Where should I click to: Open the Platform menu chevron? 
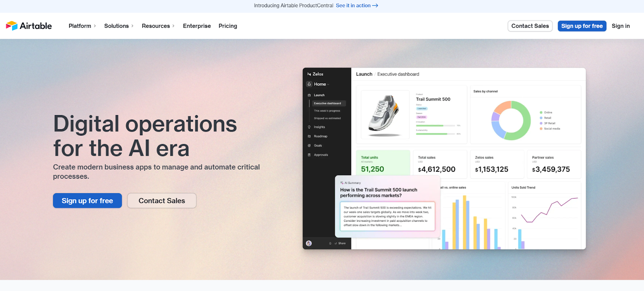tap(95, 26)
